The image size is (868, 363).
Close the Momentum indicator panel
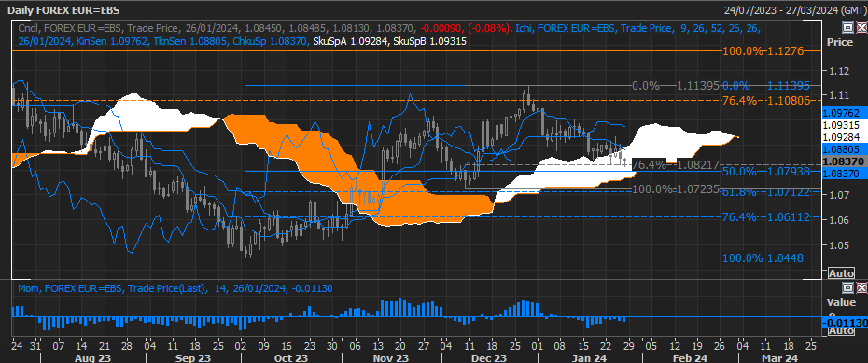861,287
